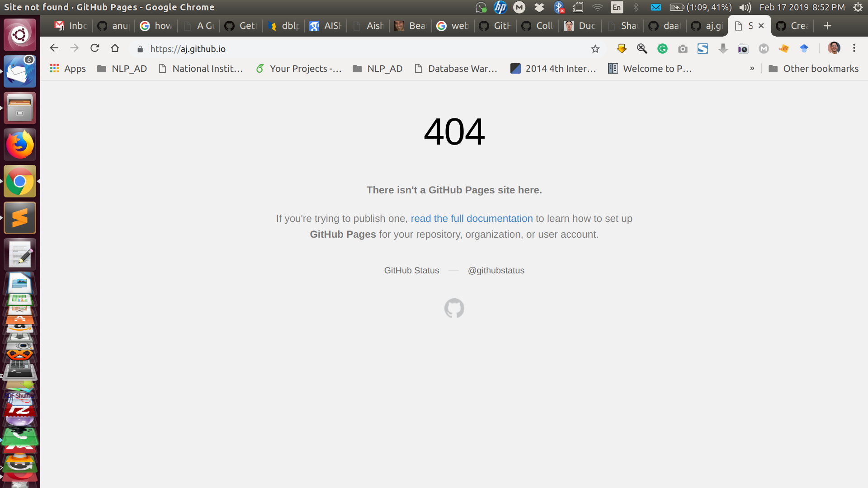Expand hidden bookmarks via the chevron
868x488 pixels.
[x=752, y=68]
